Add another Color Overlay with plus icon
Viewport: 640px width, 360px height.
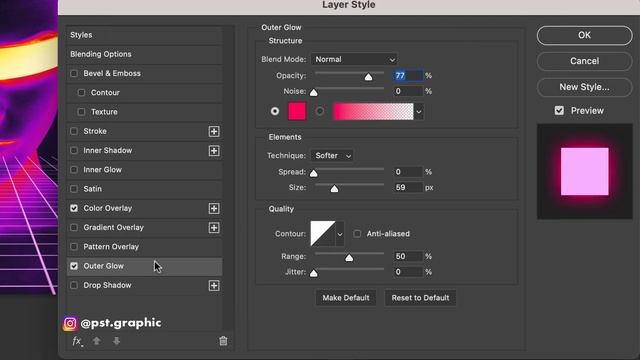pos(214,209)
